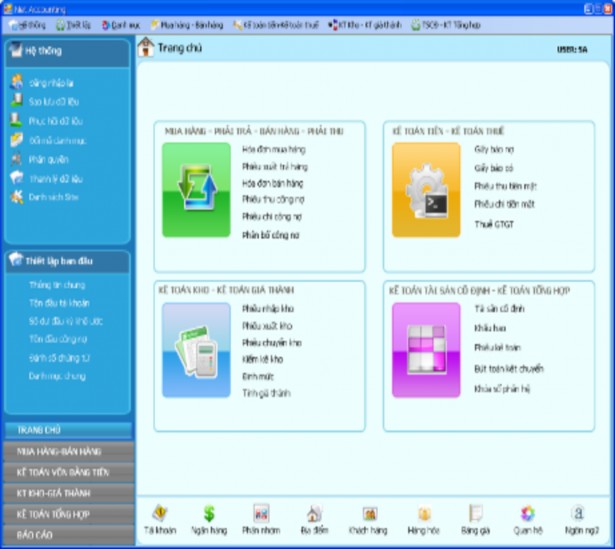Collapse the Thiết lập ban đầu panel
615x549 pixels.
[x=66, y=261]
